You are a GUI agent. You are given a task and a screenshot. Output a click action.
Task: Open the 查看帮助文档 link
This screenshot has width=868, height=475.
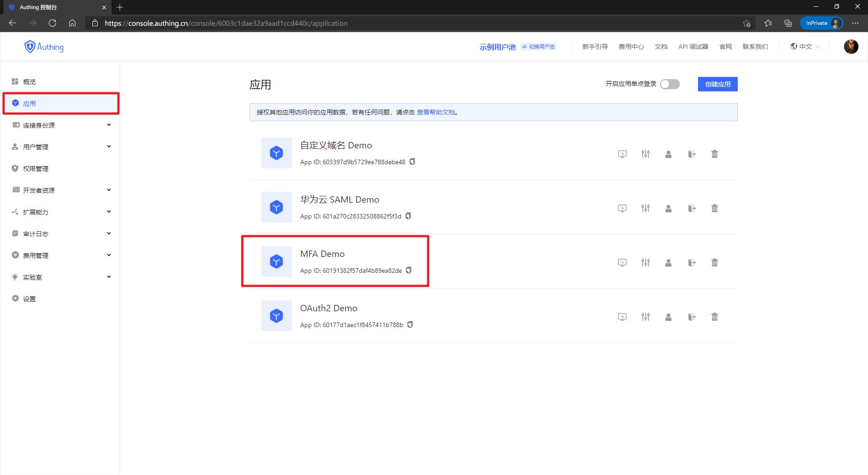436,112
